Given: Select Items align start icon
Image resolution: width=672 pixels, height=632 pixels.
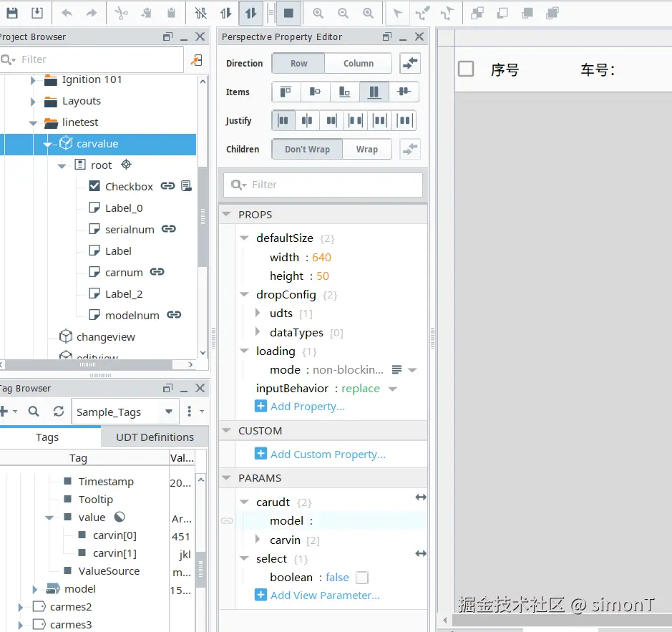Looking at the screenshot, I should tap(286, 92).
